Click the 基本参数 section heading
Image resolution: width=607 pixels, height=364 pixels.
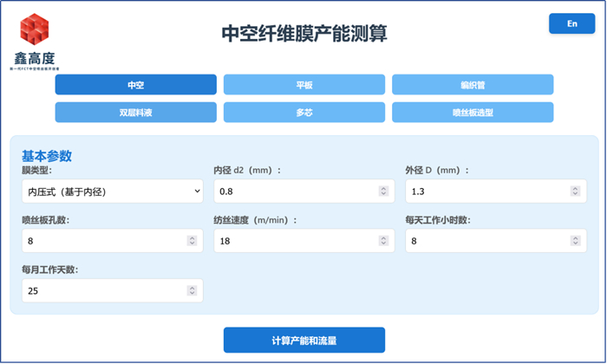(x=47, y=156)
